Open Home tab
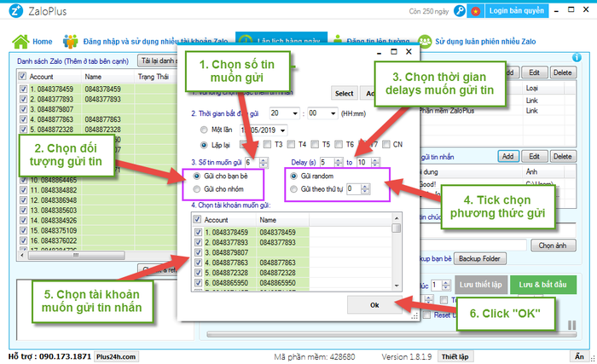This screenshot has width=597, height=364. tap(43, 42)
